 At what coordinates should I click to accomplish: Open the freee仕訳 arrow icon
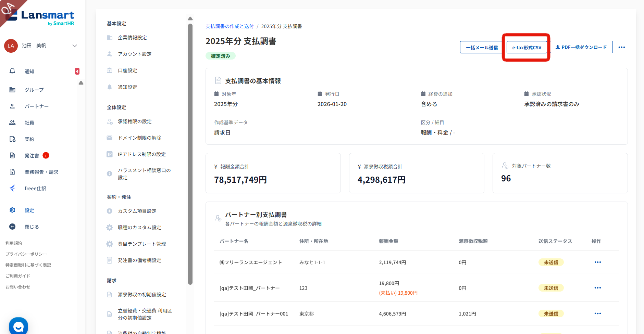click(12, 188)
